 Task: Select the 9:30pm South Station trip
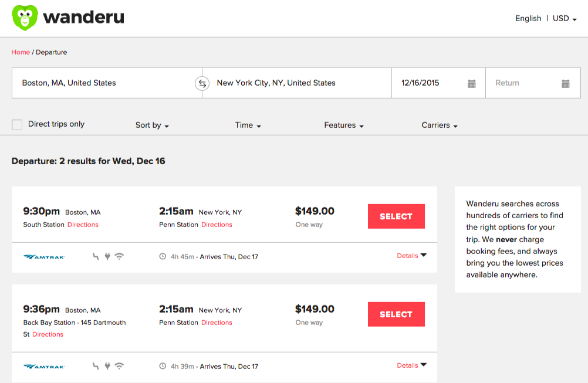[396, 216]
